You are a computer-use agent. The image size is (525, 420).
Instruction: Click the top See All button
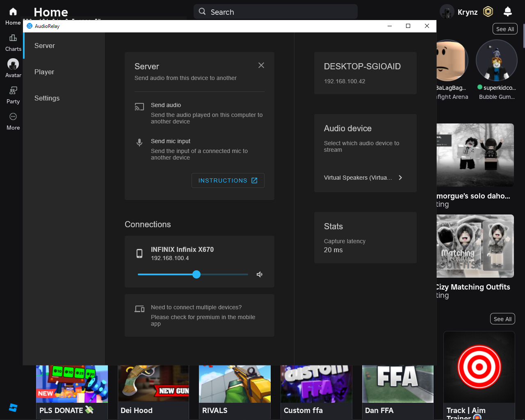coord(504,29)
